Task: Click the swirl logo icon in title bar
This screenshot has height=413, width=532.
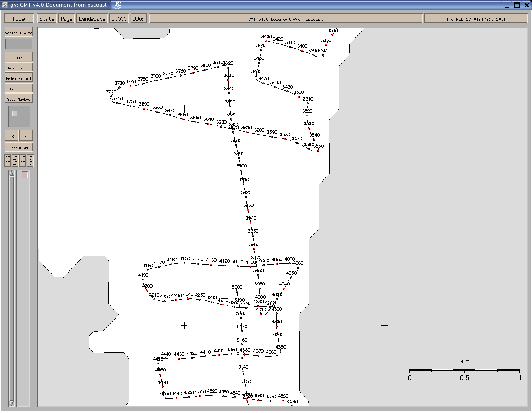Action: point(117,5)
